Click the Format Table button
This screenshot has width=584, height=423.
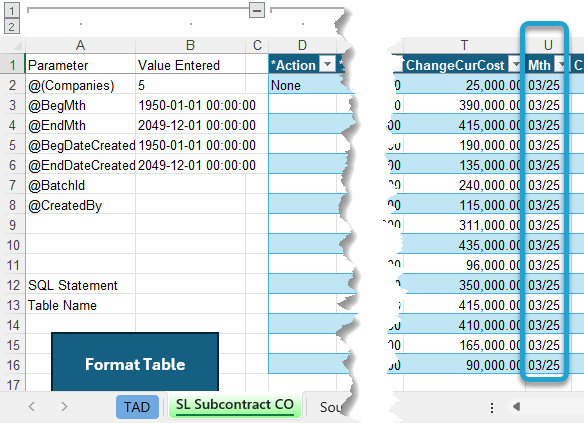pyautogui.click(x=135, y=363)
